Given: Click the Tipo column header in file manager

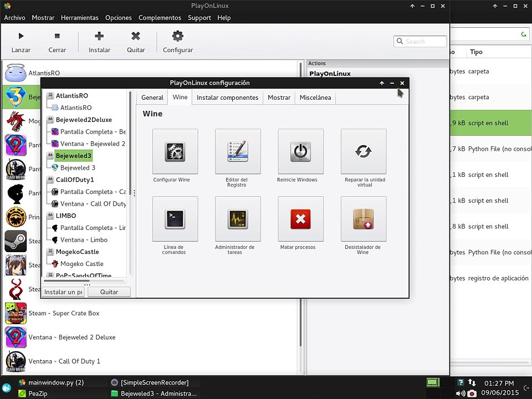Looking at the screenshot, I should pos(476,52).
